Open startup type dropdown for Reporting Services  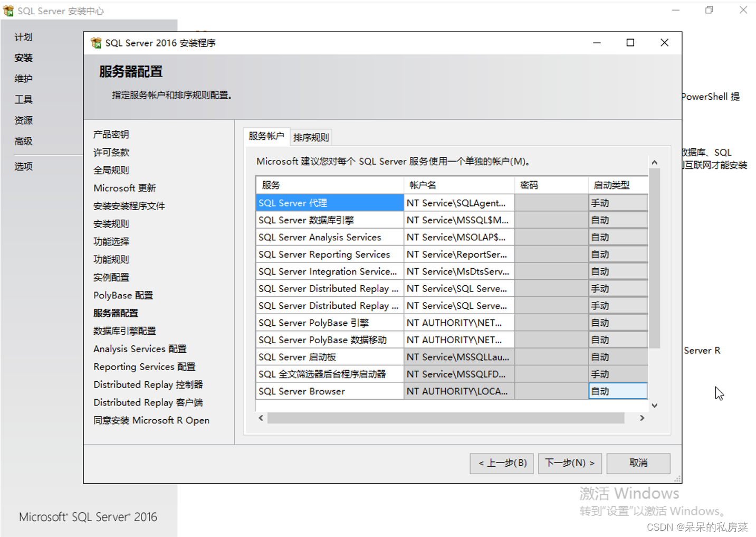point(618,255)
